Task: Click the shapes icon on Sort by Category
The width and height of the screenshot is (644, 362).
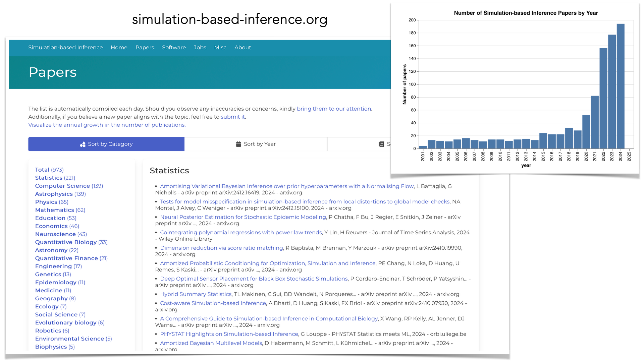Action: (x=83, y=144)
